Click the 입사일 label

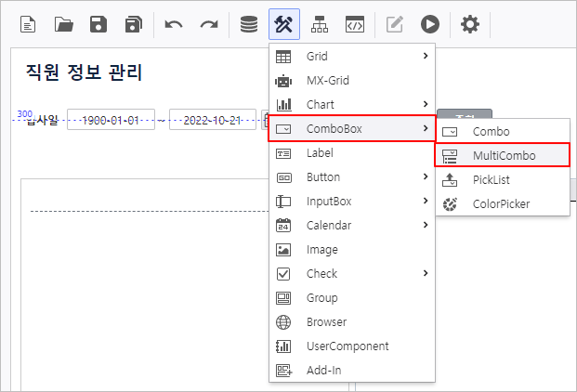(43, 120)
